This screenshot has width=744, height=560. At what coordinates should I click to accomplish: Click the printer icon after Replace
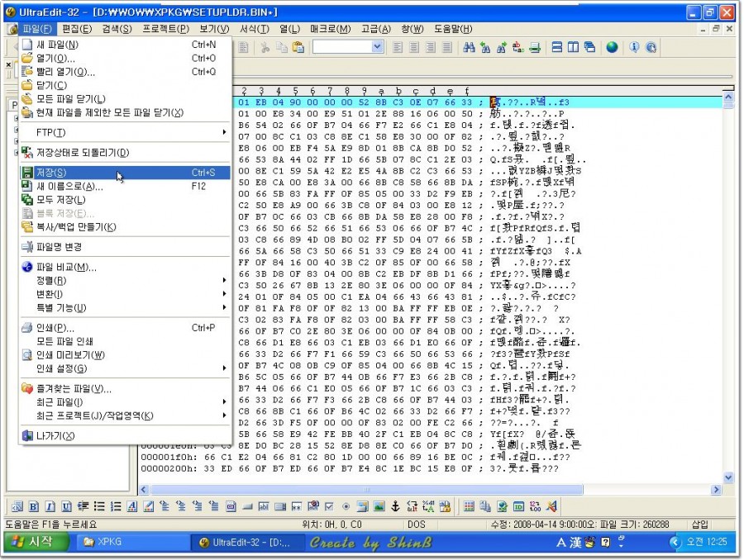(x=535, y=47)
